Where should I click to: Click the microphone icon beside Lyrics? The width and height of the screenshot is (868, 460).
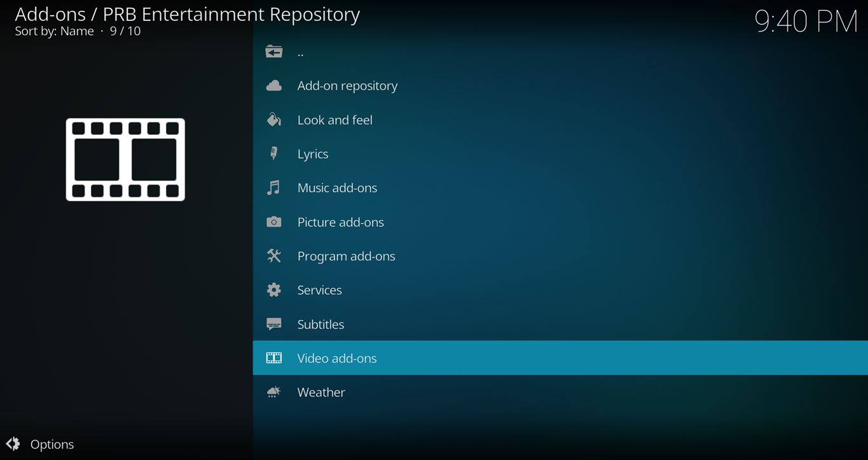point(274,153)
